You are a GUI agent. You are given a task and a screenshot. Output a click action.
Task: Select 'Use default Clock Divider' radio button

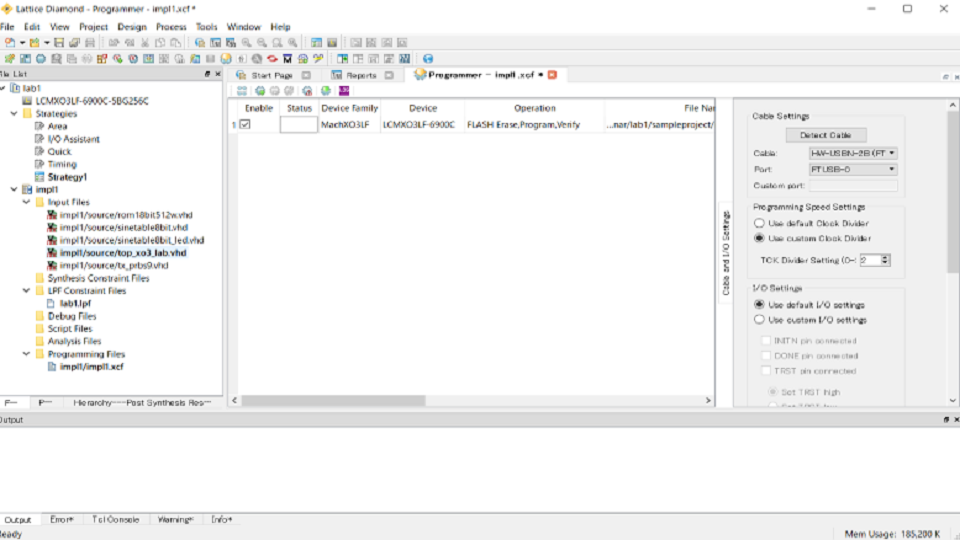[x=760, y=224]
